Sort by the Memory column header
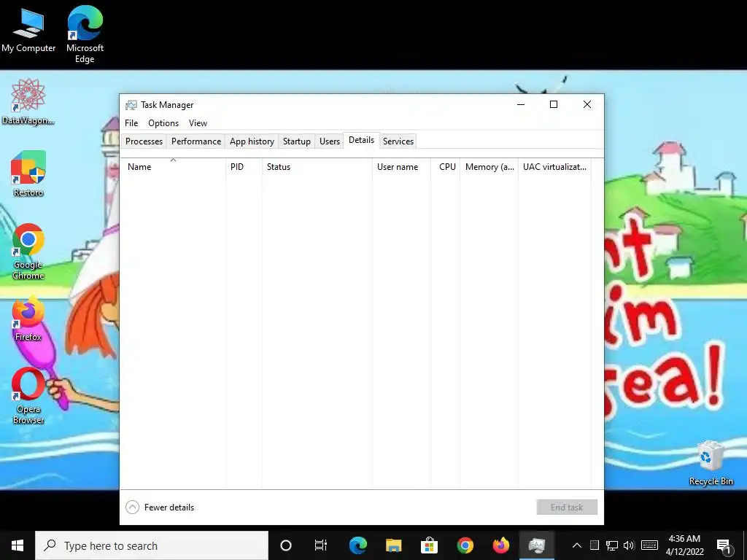Screen dimensions: 747x560 489,167
